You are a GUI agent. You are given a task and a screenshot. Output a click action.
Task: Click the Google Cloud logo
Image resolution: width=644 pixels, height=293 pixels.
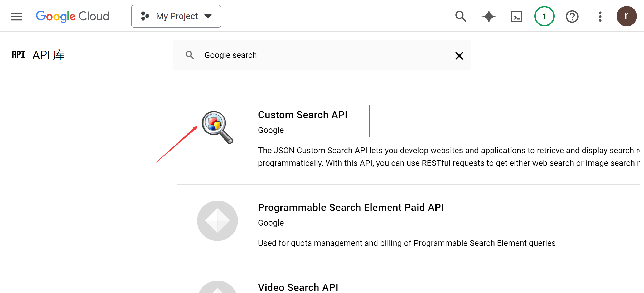(72, 16)
